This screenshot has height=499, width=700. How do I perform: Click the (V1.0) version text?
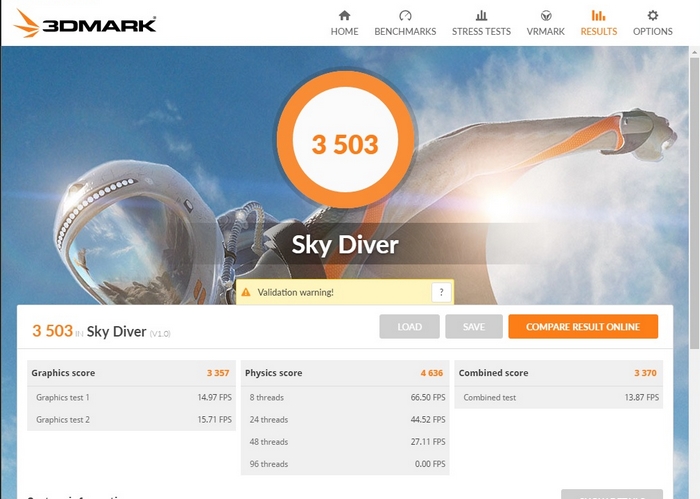160,334
